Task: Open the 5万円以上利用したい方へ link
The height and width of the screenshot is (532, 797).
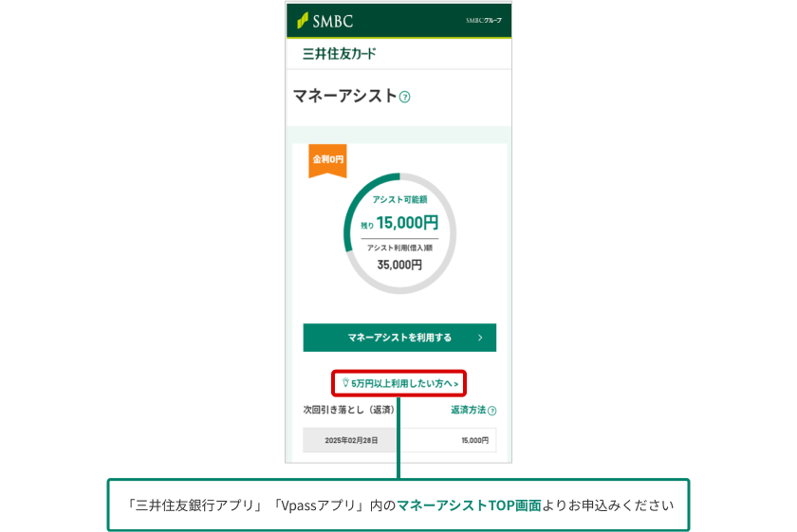Action: coord(399,384)
